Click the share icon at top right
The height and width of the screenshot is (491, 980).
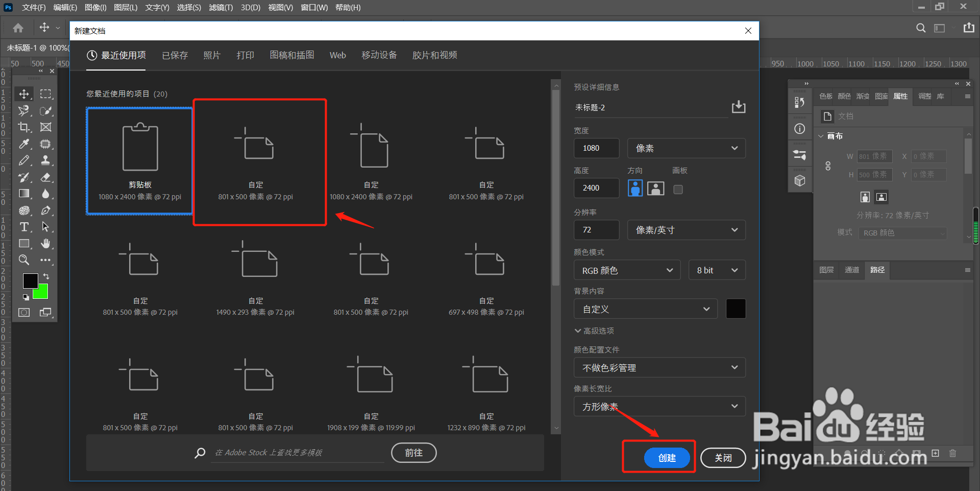[969, 28]
